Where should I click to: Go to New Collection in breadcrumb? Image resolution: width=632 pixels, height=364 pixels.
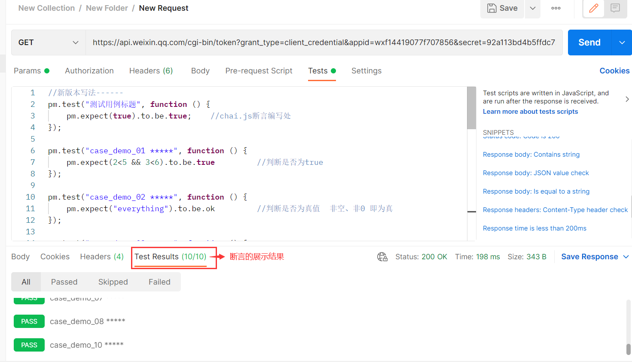tap(46, 8)
